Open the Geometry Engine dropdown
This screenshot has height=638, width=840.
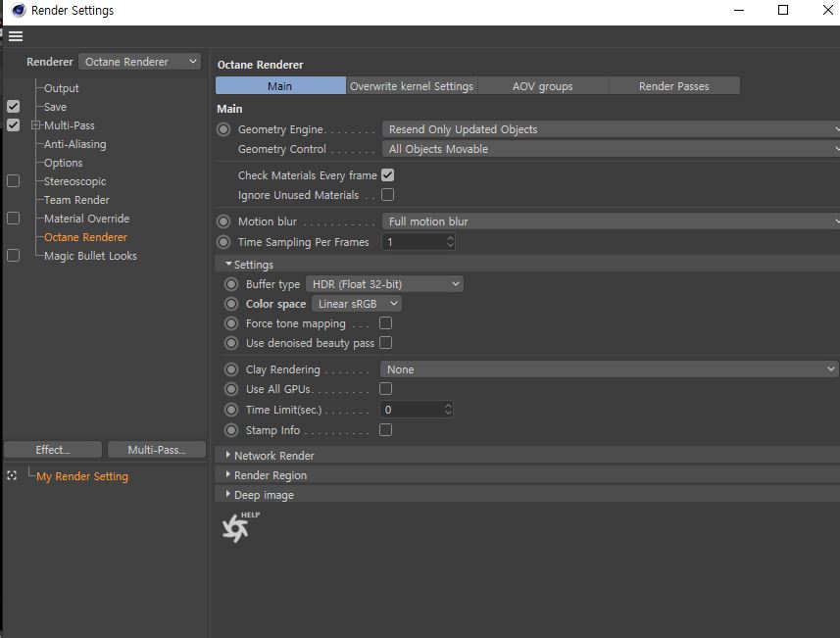[x=611, y=129]
